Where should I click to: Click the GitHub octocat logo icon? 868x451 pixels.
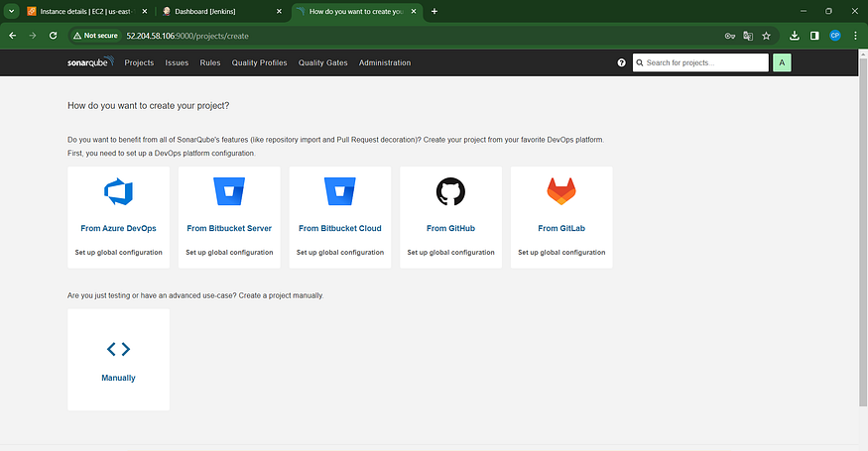coord(450,191)
